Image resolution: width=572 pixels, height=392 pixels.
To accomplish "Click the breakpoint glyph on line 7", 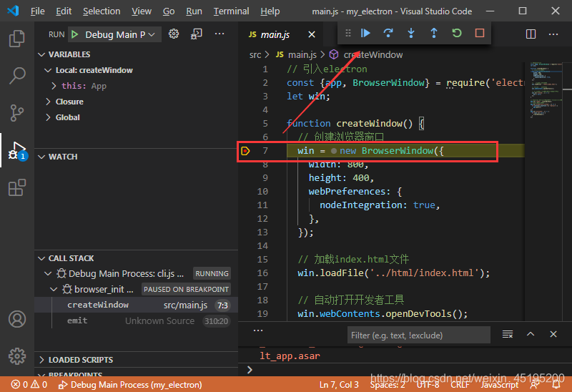I will tap(245, 151).
